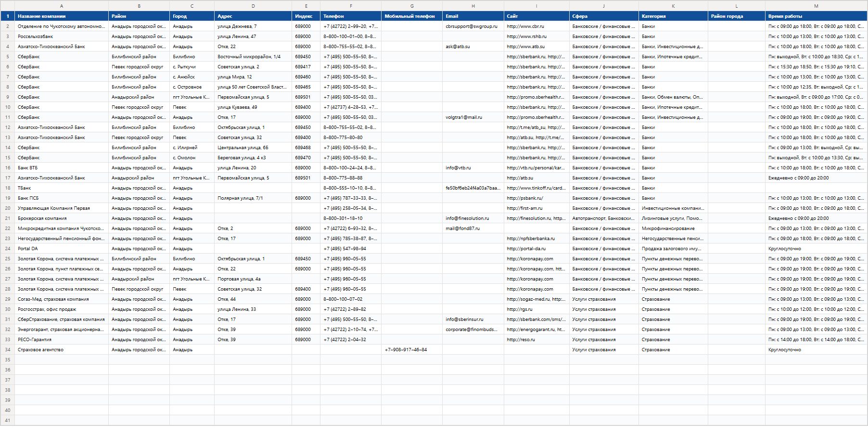Select the 'Отделение по Чукотскому автономно...' cell
Image resolution: width=868 pixels, height=434 pixels.
coord(62,26)
